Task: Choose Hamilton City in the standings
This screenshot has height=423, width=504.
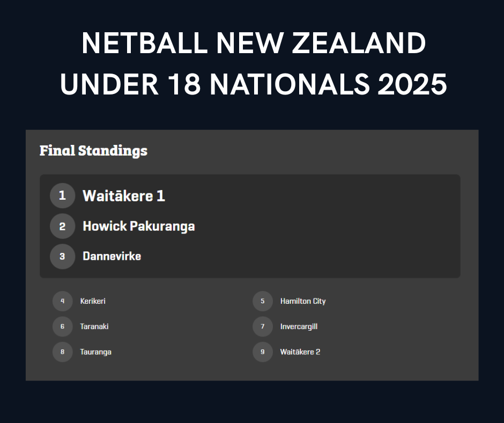Action: pyautogui.click(x=303, y=301)
